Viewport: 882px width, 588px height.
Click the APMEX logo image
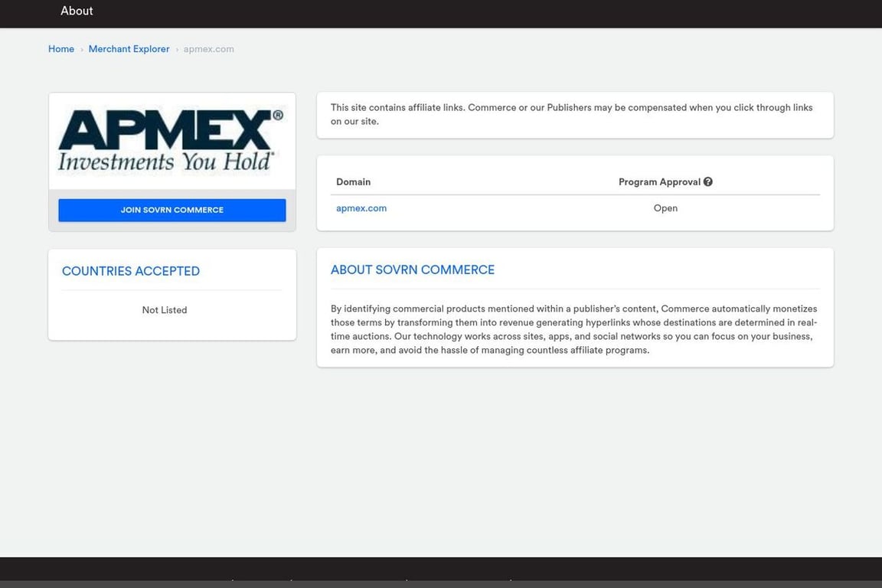[171, 141]
